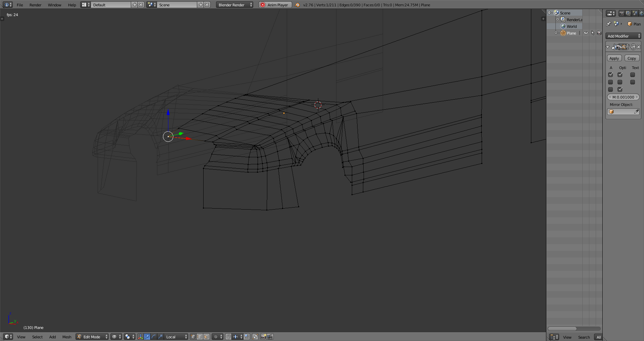644x341 pixels.
Task: Click the Apply modifier button
Action: [x=614, y=58]
